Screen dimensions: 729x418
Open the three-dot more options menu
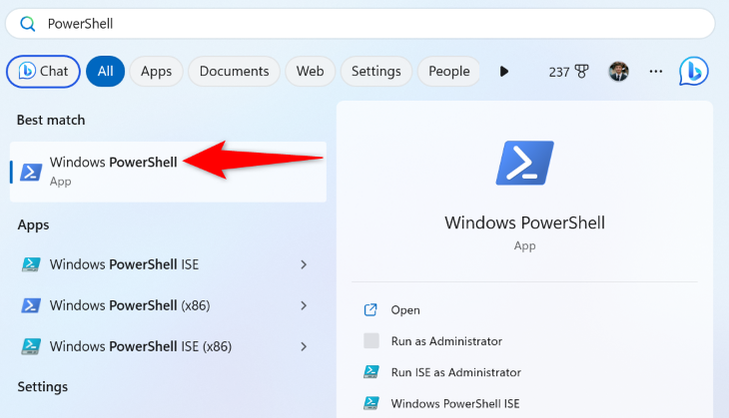(x=656, y=71)
